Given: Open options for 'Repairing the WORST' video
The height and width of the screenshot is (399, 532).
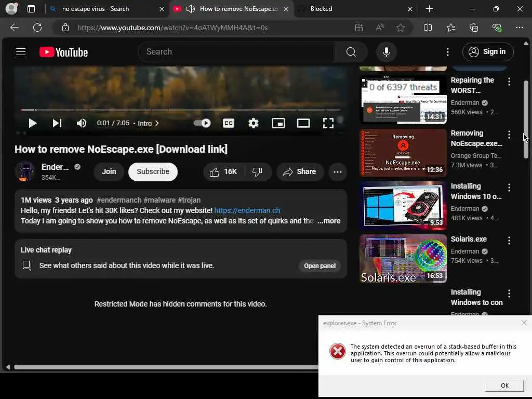Looking at the screenshot, I should tap(509, 82).
